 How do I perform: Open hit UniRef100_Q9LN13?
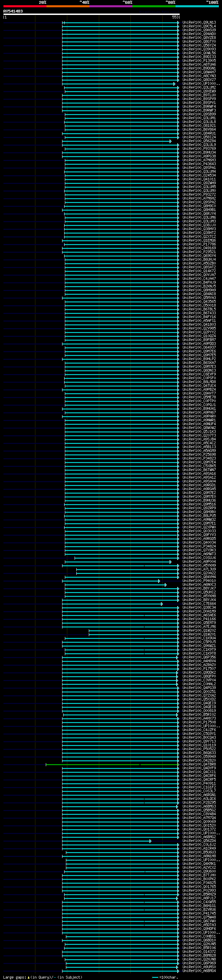(x=199, y=23)
